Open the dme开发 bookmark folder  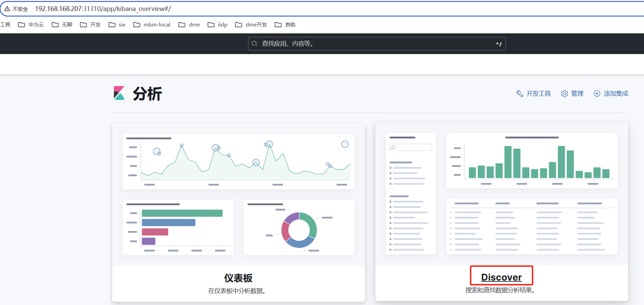click(251, 25)
